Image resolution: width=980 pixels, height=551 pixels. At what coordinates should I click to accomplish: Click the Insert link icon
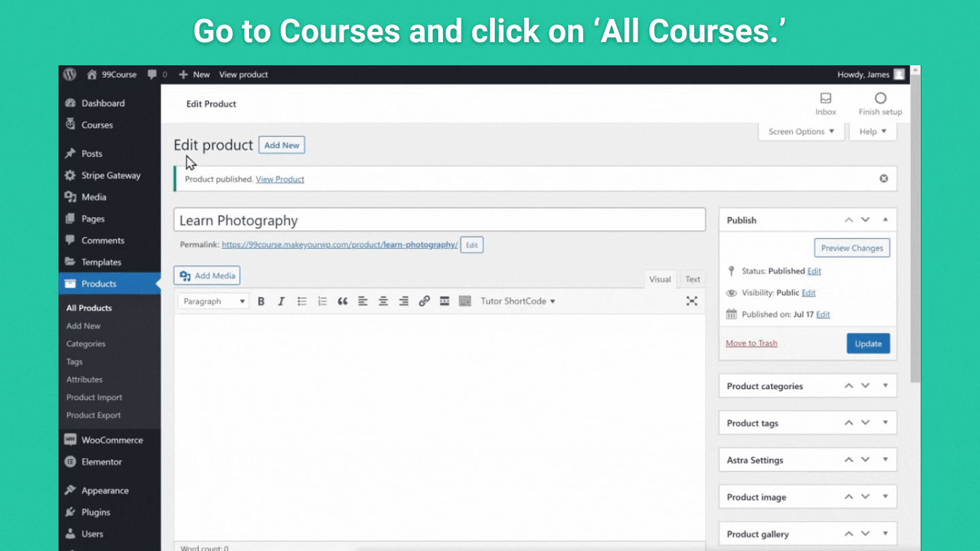pyautogui.click(x=424, y=301)
